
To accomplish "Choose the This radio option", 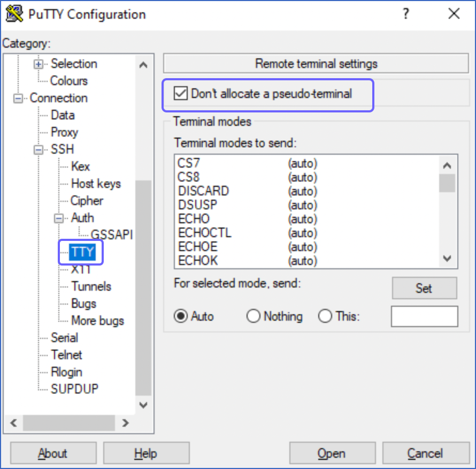I will pos(326,316).
